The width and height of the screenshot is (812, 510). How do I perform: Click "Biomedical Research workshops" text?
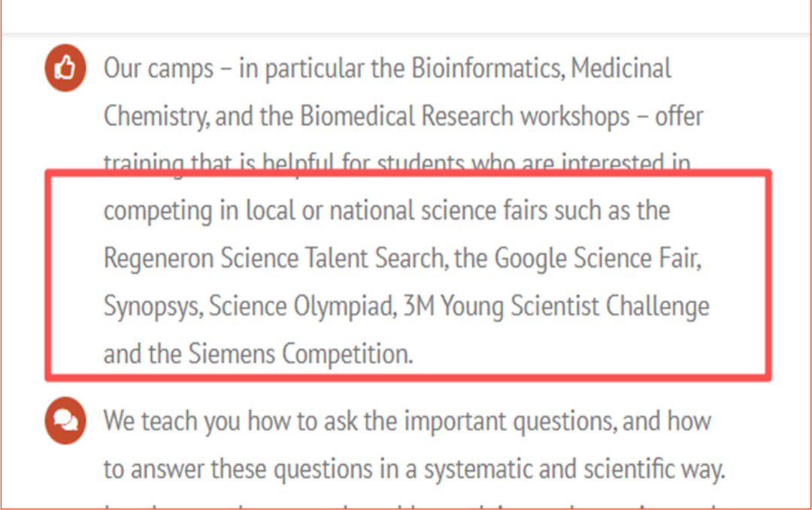(465, 117)
